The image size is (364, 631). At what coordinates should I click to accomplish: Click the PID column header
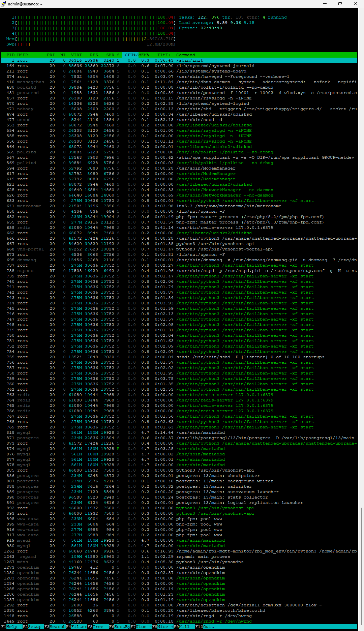click(10, 55)
